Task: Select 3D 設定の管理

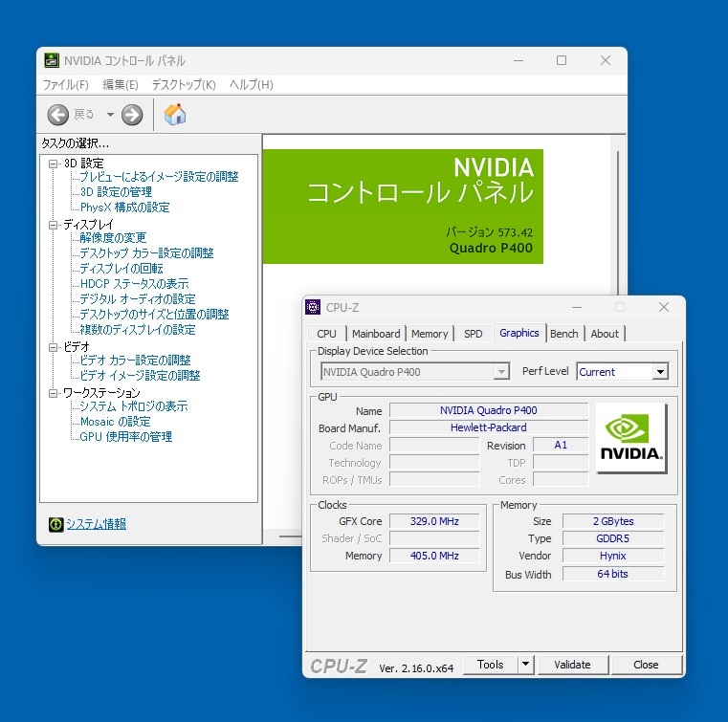Action: coord(116,192)
